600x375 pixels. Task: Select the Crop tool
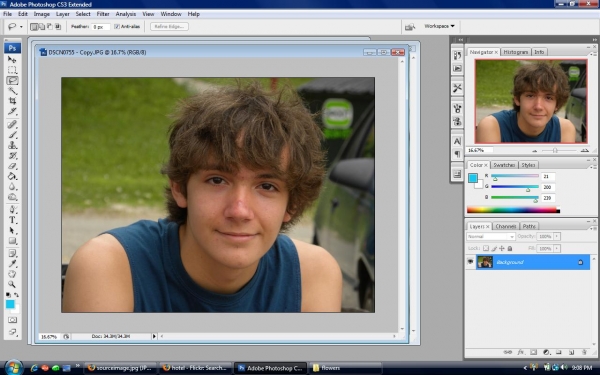pyautogui.click(x=12, y=101)
